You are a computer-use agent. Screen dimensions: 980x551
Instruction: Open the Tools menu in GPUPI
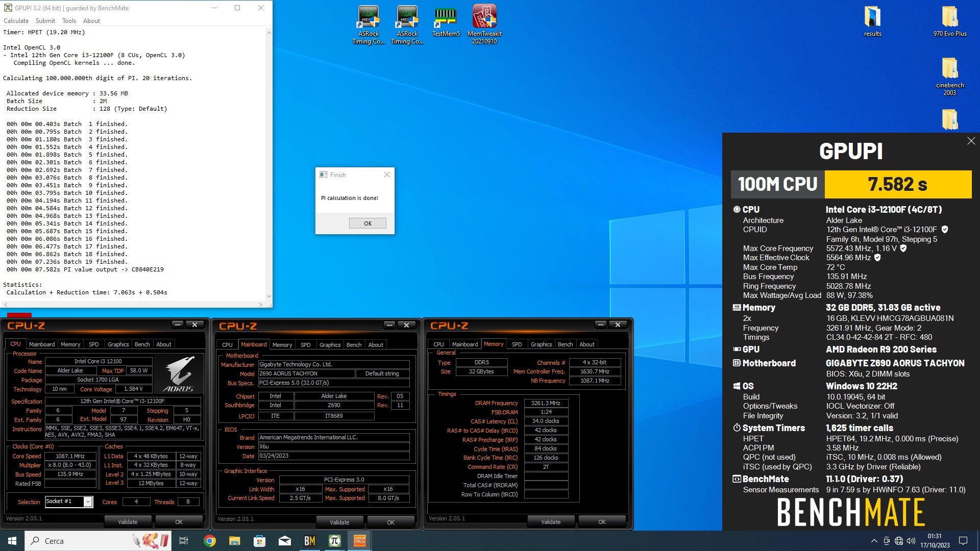(x=69, y=21)
